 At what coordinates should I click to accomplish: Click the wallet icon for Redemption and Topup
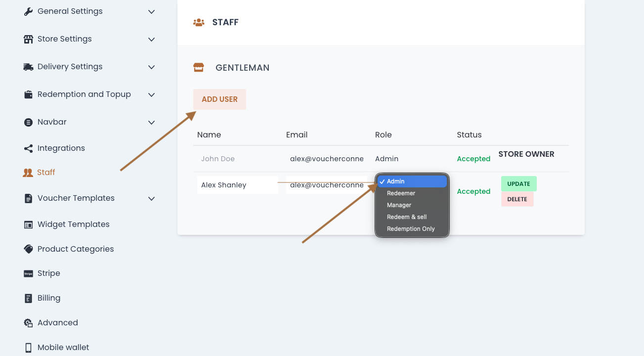(28, 94)
